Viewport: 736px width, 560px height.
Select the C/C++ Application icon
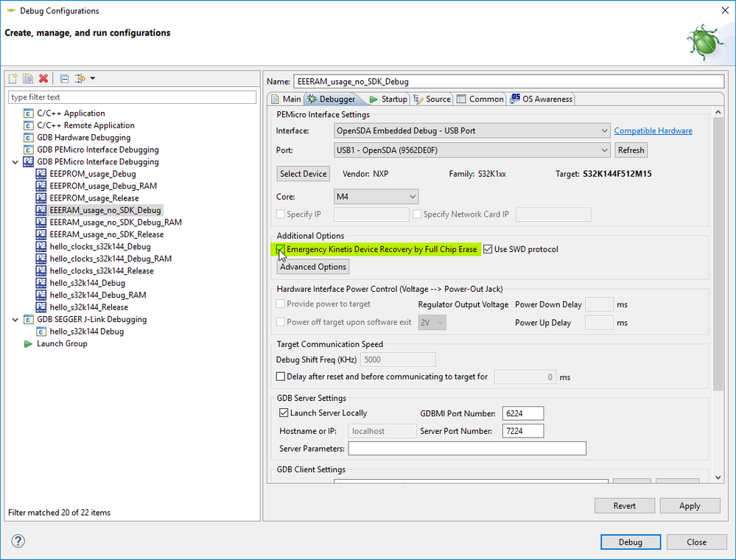[29, 113]
